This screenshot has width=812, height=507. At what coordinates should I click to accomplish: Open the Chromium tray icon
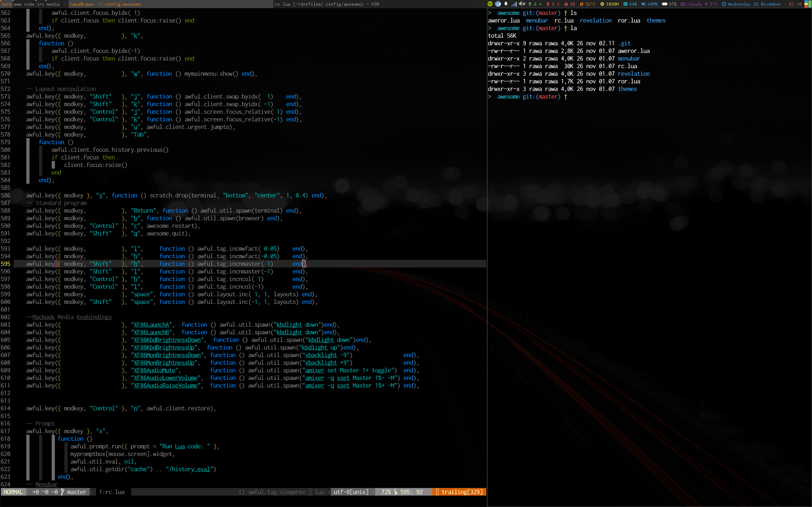click(498, 4)
